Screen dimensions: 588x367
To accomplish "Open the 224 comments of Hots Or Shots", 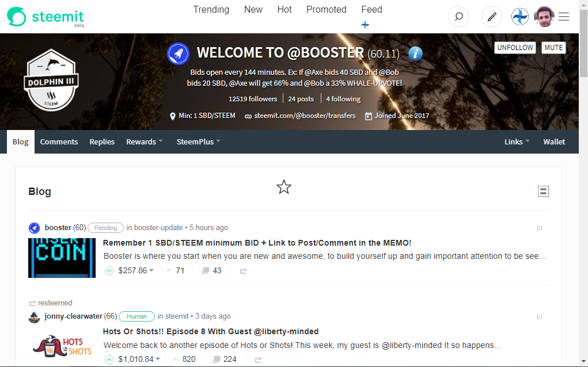I will tap(224, 359).
